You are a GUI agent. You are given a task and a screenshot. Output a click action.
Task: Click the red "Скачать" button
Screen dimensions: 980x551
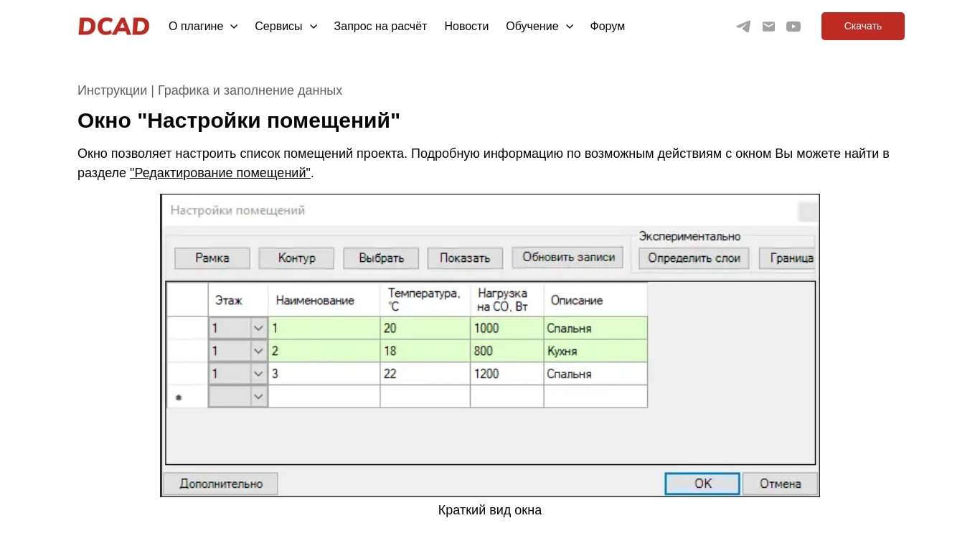coord(863,26)
